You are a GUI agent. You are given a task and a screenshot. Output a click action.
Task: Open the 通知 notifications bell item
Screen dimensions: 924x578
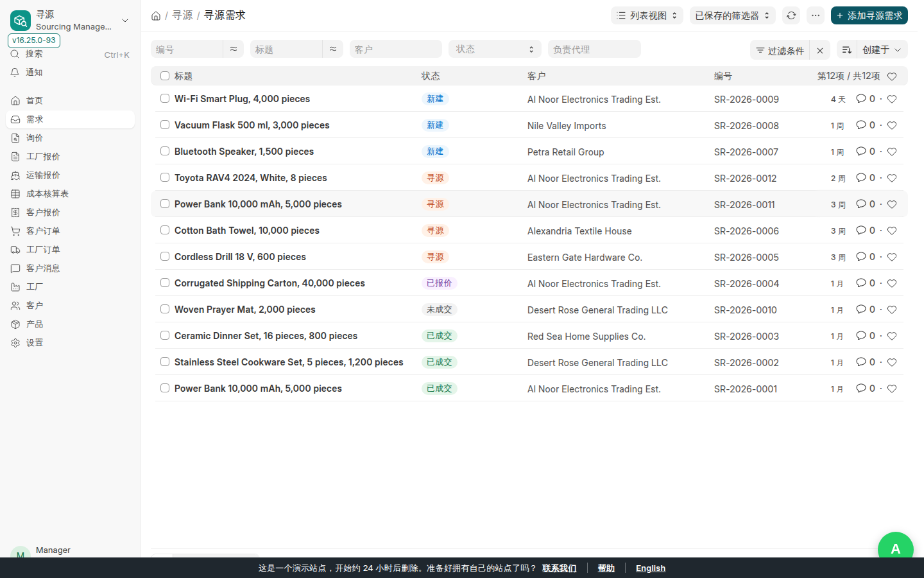tap(69, 73)
